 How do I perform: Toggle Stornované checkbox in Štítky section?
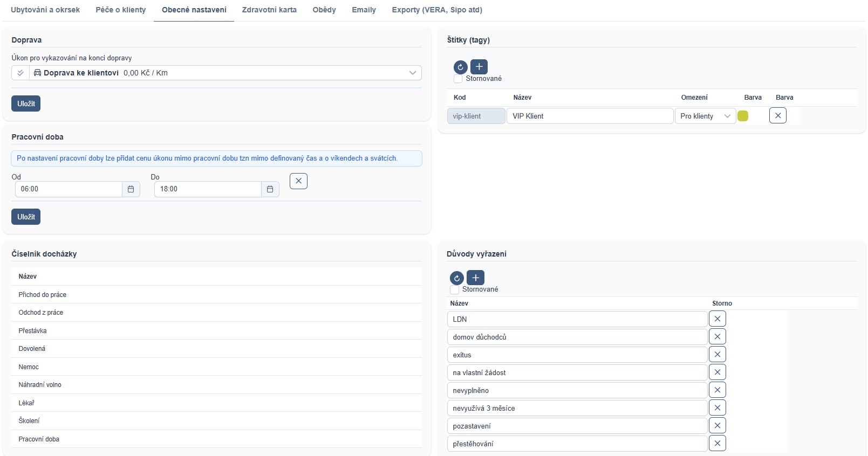(458, 79)
